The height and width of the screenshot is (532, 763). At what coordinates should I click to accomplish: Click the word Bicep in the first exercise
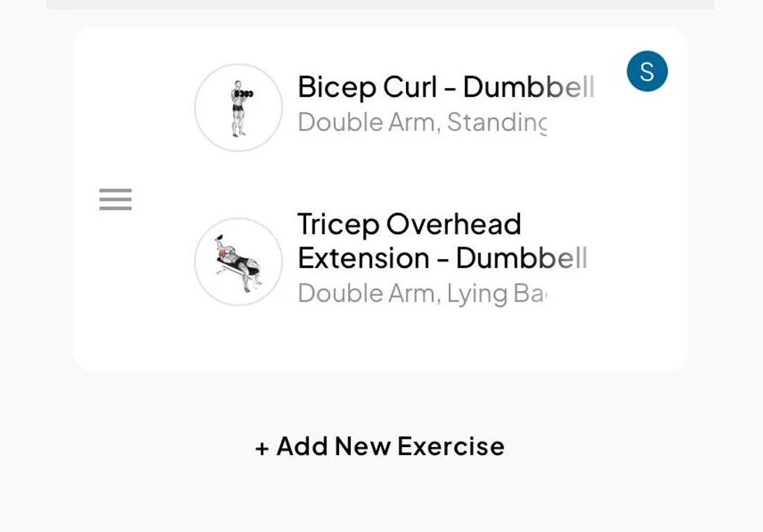329,87
